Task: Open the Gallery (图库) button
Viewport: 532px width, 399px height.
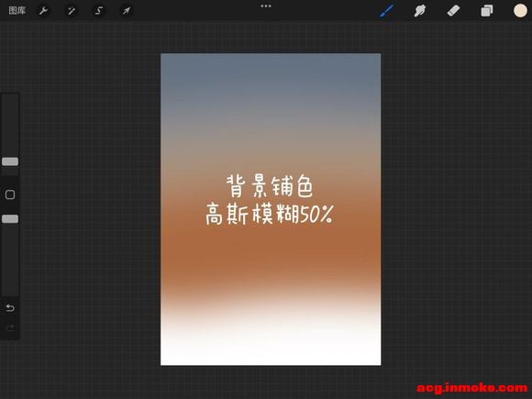Action: (17, 10)
